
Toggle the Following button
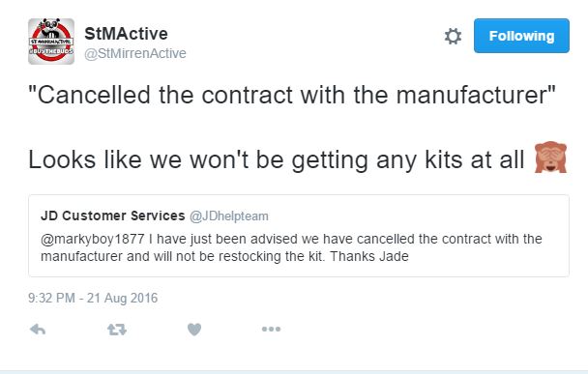coord(521,36)
